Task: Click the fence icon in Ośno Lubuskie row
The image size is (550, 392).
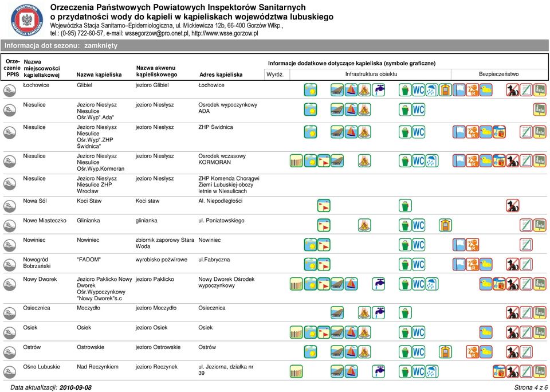Action: click(296, 372)
